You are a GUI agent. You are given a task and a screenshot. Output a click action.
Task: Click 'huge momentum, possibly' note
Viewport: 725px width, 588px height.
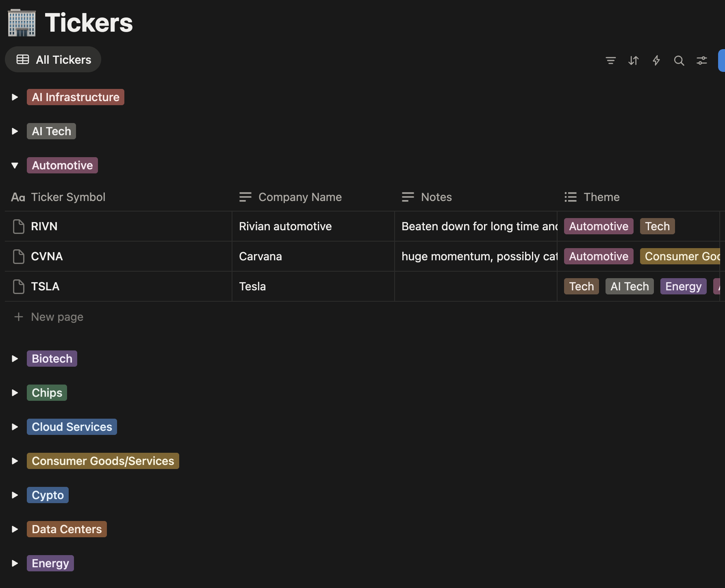(x=476, y=256)
